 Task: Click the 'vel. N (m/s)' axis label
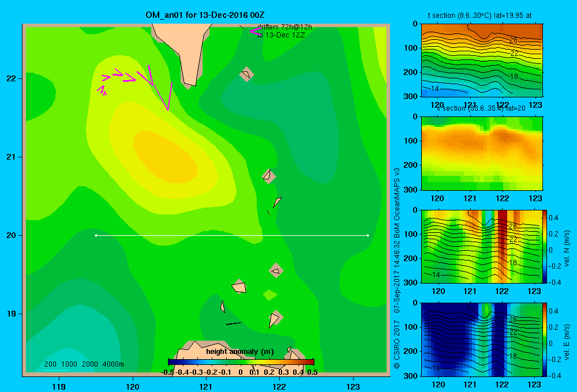(567, 248)
